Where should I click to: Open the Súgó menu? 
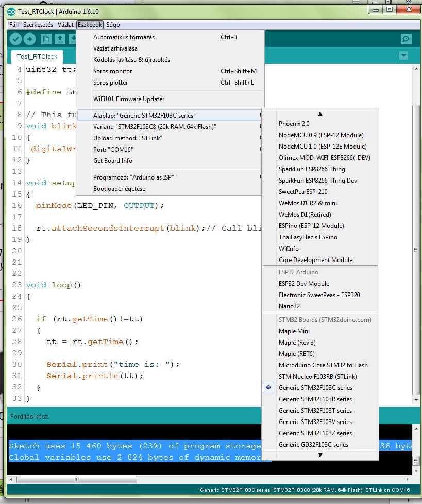(113, 25)
